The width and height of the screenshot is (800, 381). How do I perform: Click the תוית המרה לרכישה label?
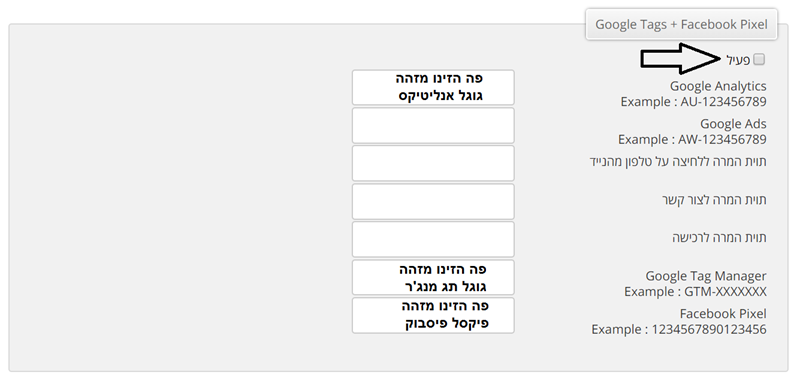(719, 238)
